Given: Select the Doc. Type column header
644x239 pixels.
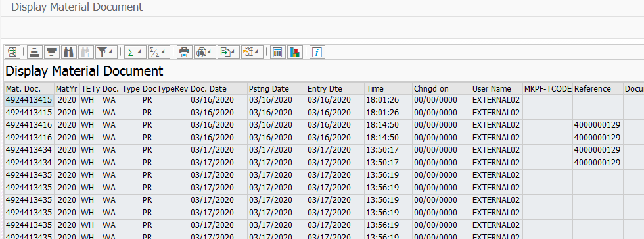Looking at the screenshot, I should 121,88.
